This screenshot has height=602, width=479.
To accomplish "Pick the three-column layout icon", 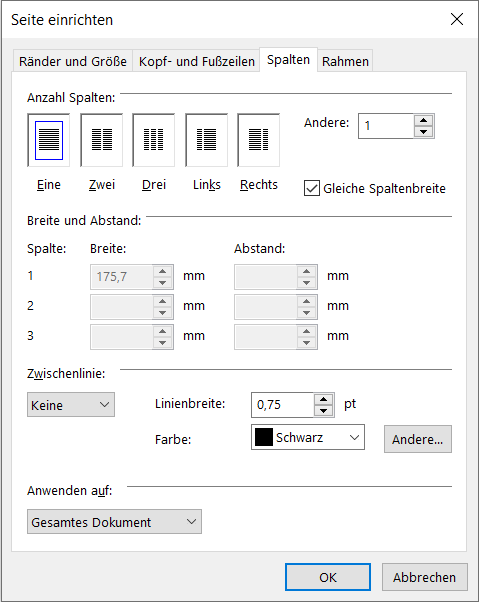I will [154, 140].
